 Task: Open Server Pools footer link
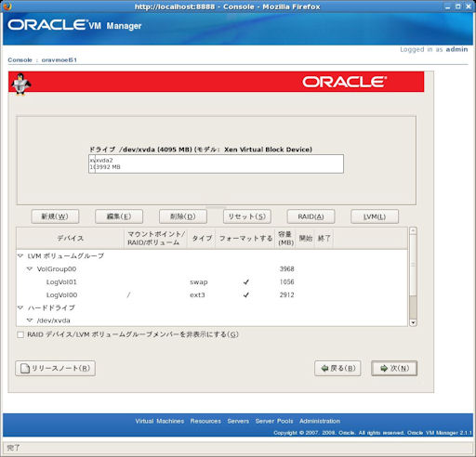[x=274, y=421]
